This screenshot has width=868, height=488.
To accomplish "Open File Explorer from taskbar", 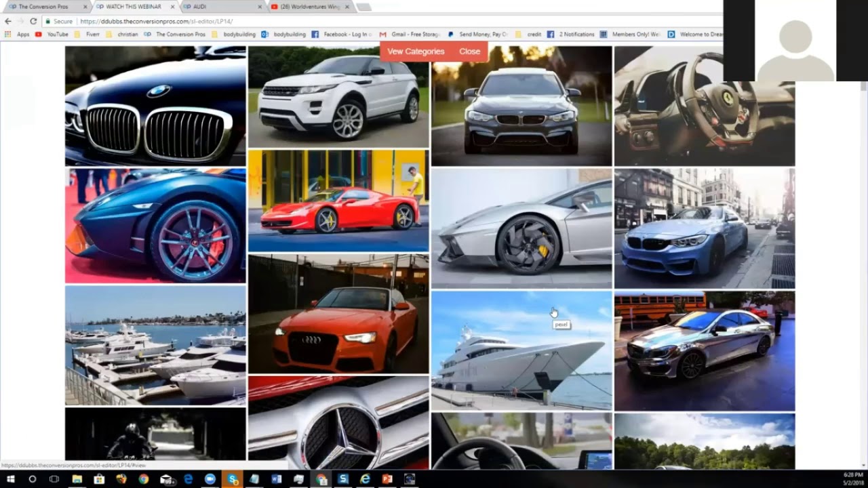I will click(77, 479).
